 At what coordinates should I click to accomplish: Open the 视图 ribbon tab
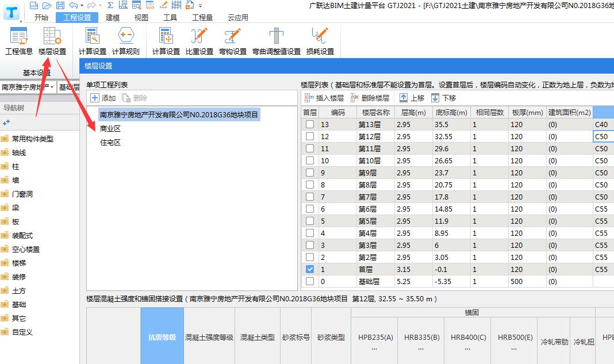point(141,17)
